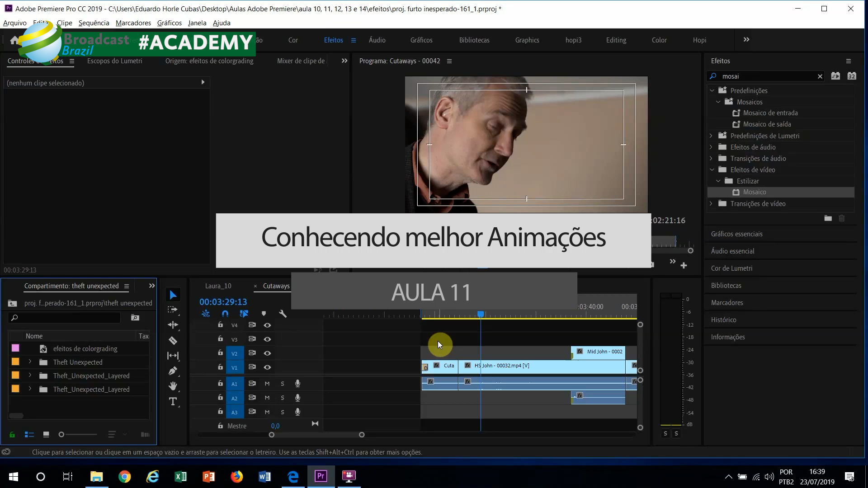Mute audio track A1
This screenshot has height=488, width=868.
pos(267,384)
